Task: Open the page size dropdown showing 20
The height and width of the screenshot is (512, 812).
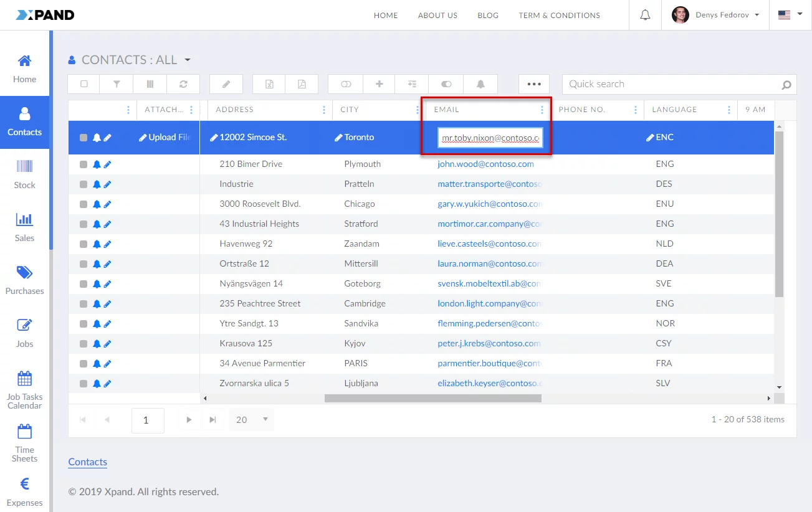Action: (x=252, y=420)
